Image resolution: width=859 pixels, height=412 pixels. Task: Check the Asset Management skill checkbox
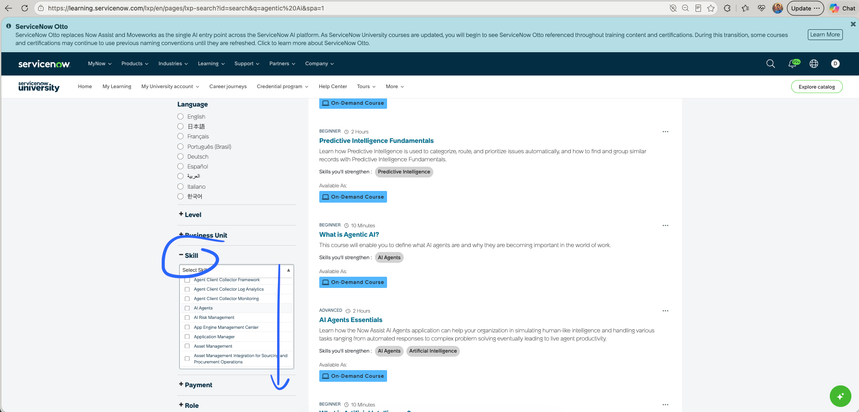pos(187,346)
